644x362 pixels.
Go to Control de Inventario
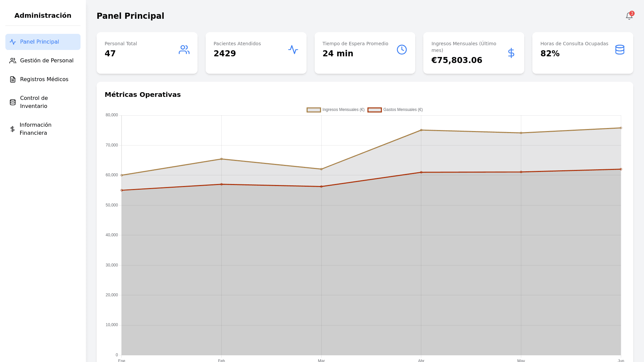[34, 102]
